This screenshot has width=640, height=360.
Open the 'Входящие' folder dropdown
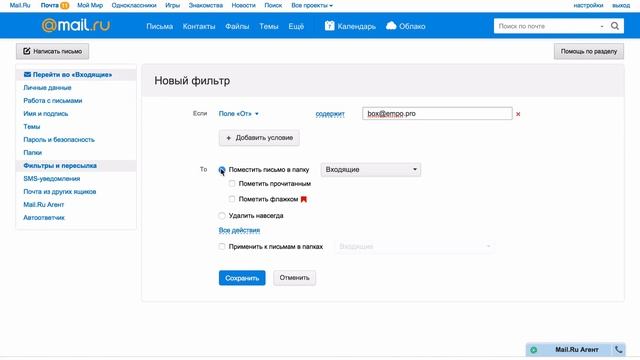coord(371,169)
